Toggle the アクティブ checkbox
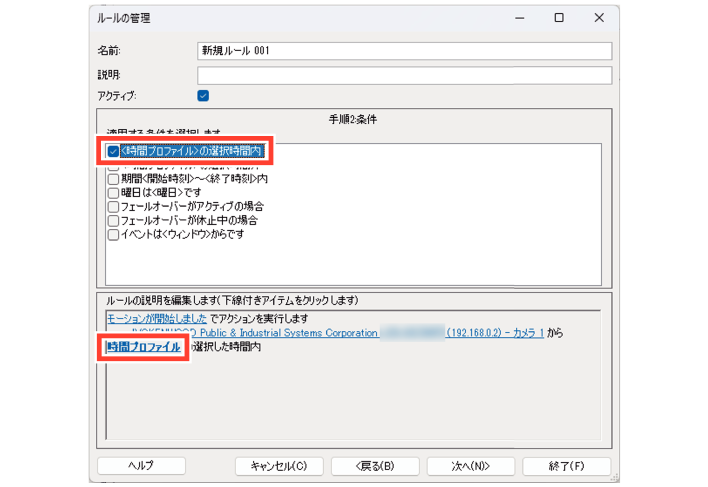Screen dimensions: 708x487 [x=203, y=96]
